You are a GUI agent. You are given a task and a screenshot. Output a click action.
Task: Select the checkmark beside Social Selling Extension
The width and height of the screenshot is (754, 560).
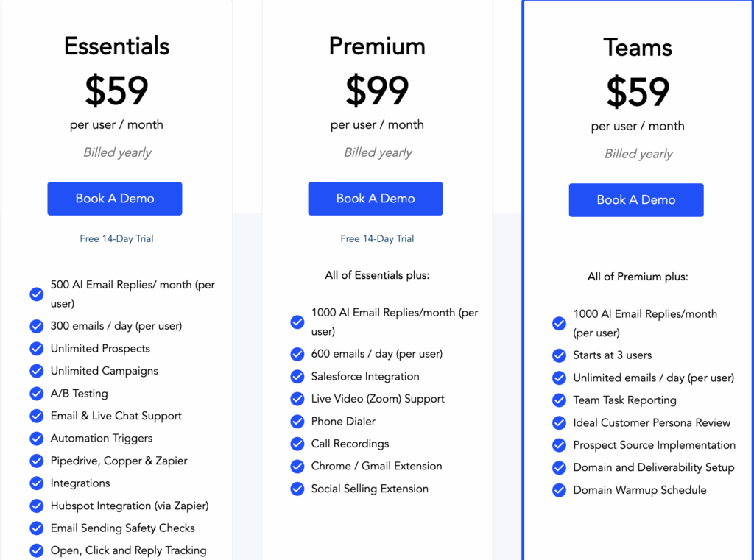[x=297, y=489]
